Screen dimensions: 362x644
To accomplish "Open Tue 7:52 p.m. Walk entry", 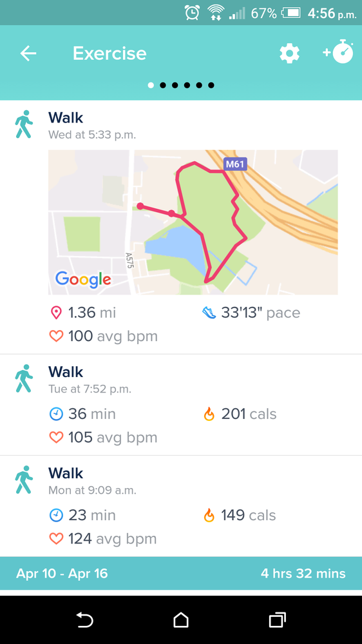I will click(181, 405).
